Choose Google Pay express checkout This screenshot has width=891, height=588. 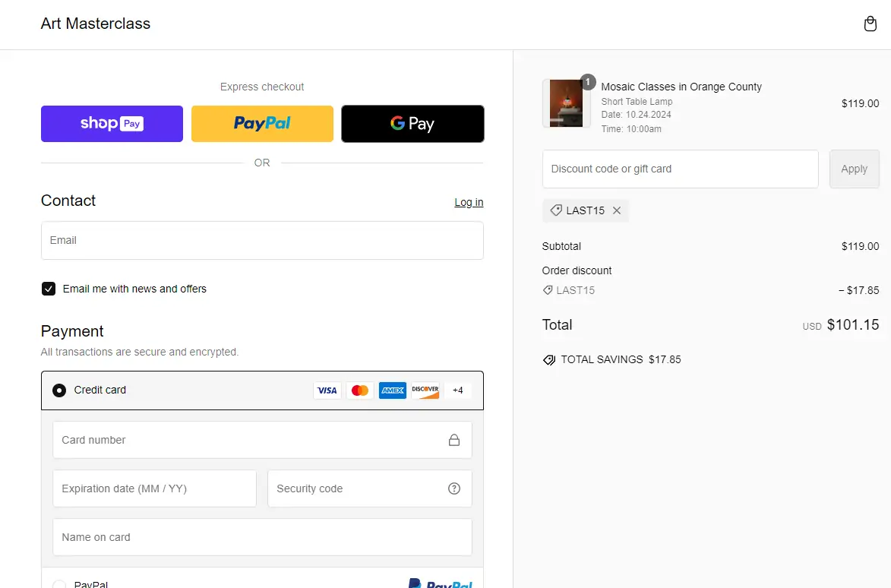[412, 124]
